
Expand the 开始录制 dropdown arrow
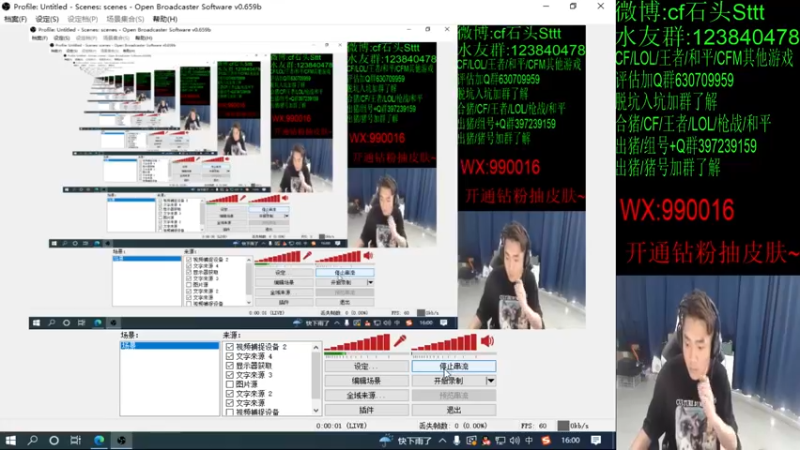pos(490,381)
